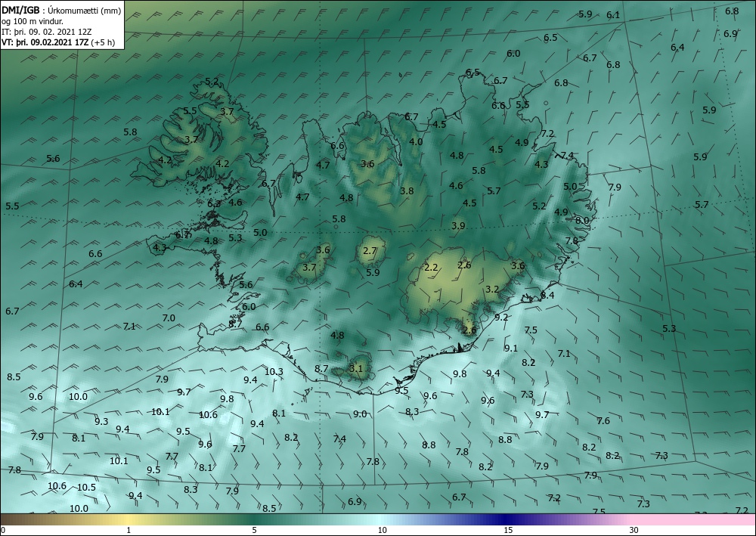The image size is (756, 536).
Task: Click the map value '9.2'
Action: coord(501,318)
